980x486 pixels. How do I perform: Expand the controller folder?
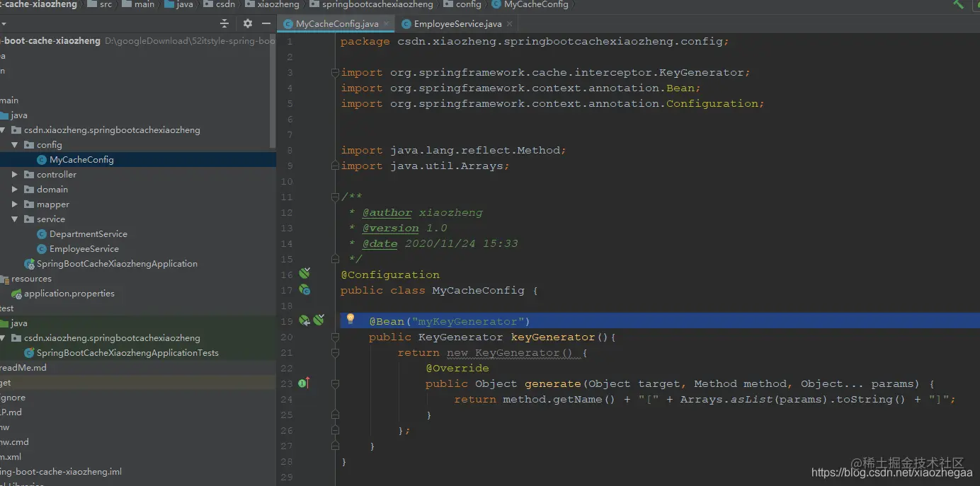15,174
